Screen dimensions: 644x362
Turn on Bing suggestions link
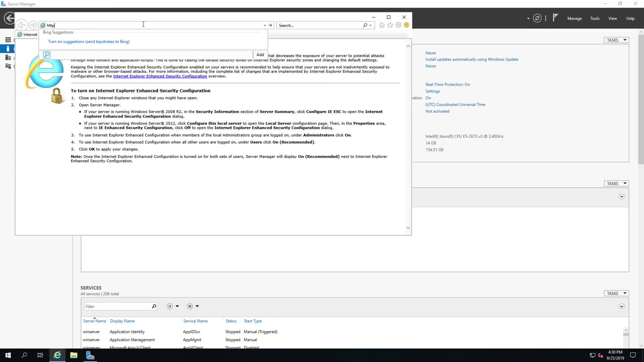[89, 42]
